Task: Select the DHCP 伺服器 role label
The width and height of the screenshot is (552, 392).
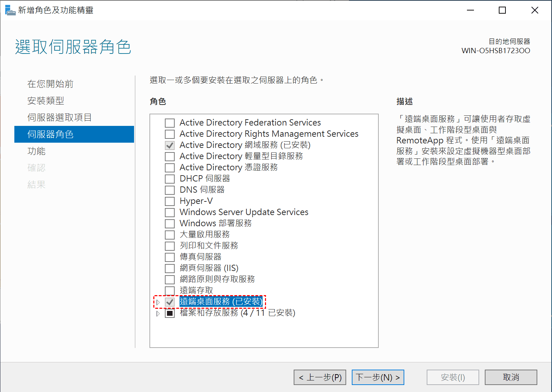Action: click(205, 179)
